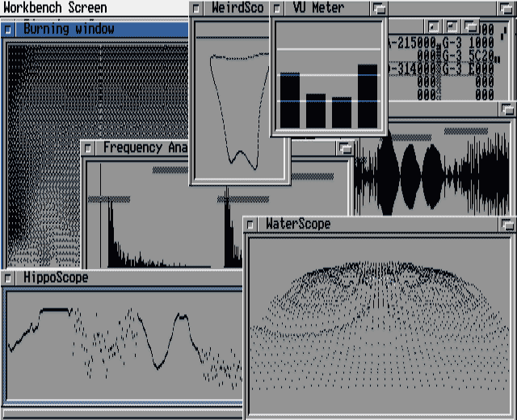Click the VU Meter window close gadget
This screenshot has height=420, width=517.
tap(277, 8)
